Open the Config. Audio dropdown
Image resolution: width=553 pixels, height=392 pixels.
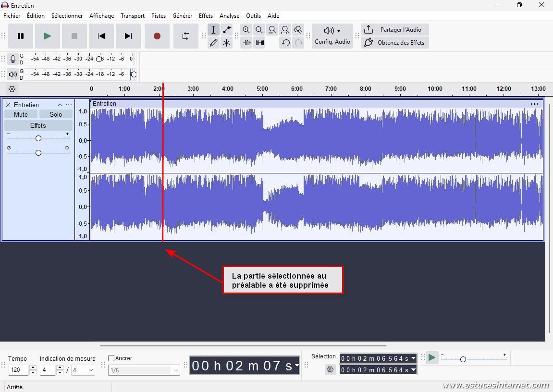coord(332,36)
